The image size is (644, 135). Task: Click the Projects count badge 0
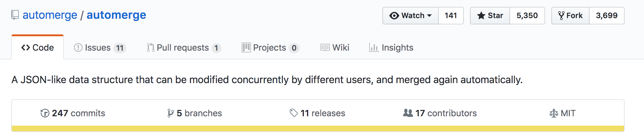pos(294,48)
